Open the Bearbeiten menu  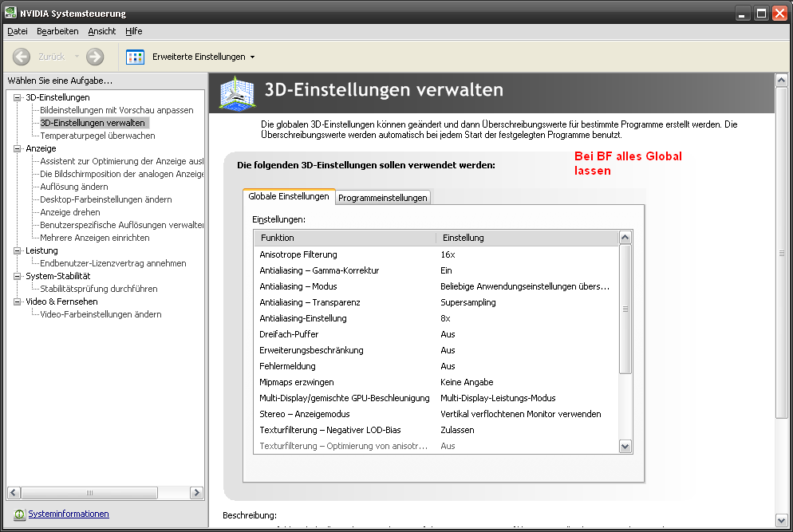click(57, 31)
